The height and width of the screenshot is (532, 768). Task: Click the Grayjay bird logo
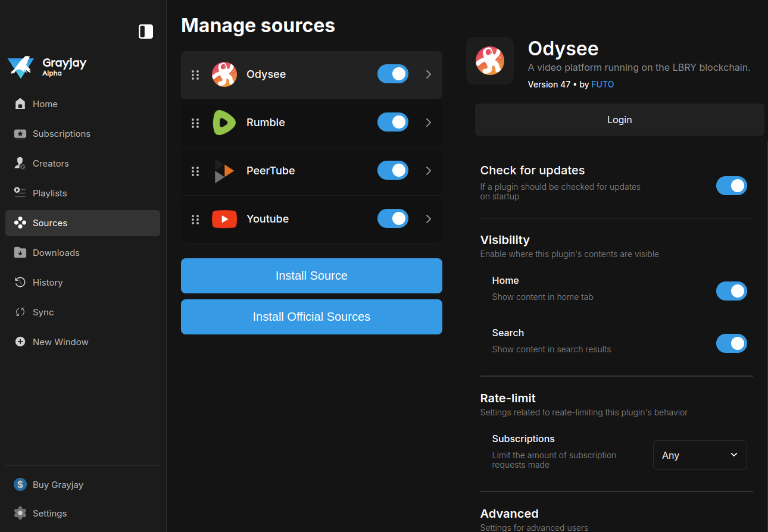coord(21,67)
